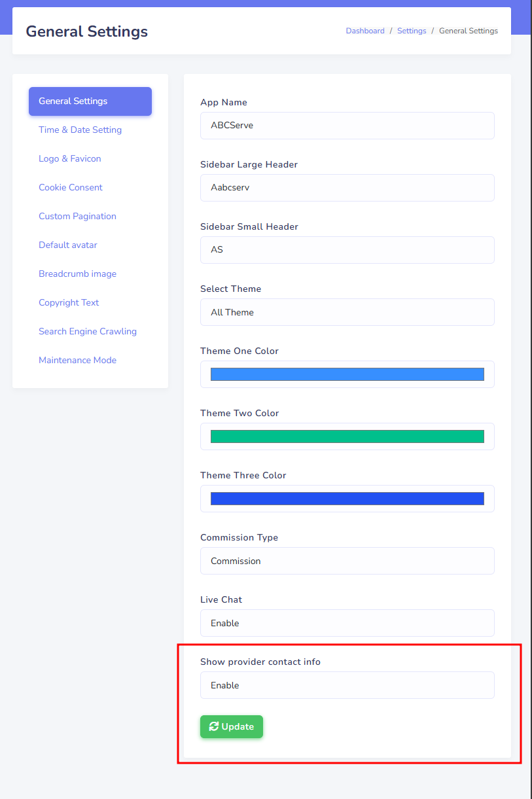Open Maintenance Mode settings

(x=77, y=360)
